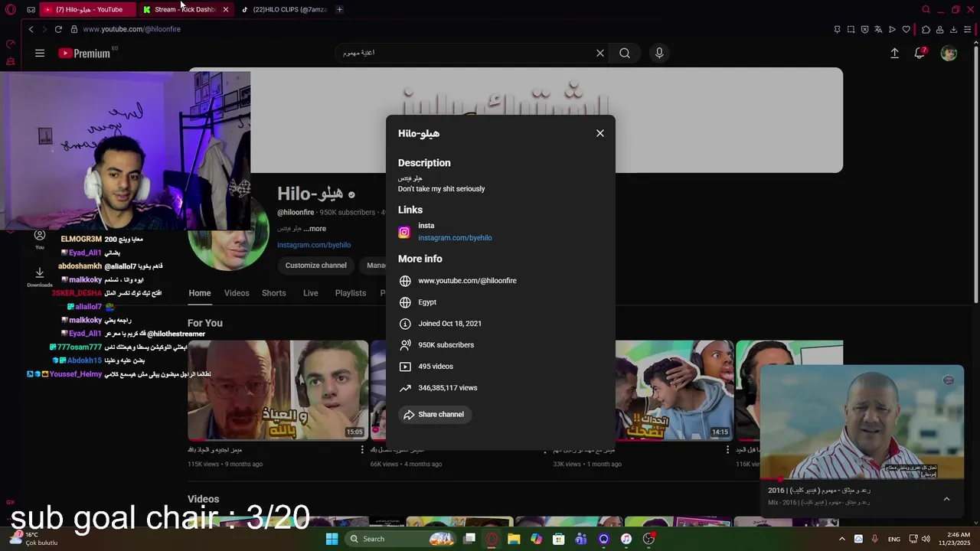Reload the current page
980x551 pixels.
(58, 29)
